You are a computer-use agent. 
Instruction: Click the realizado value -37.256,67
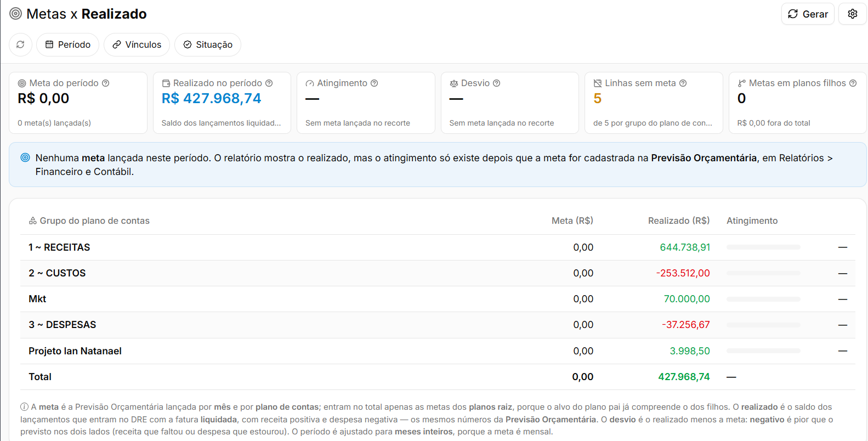685,325
